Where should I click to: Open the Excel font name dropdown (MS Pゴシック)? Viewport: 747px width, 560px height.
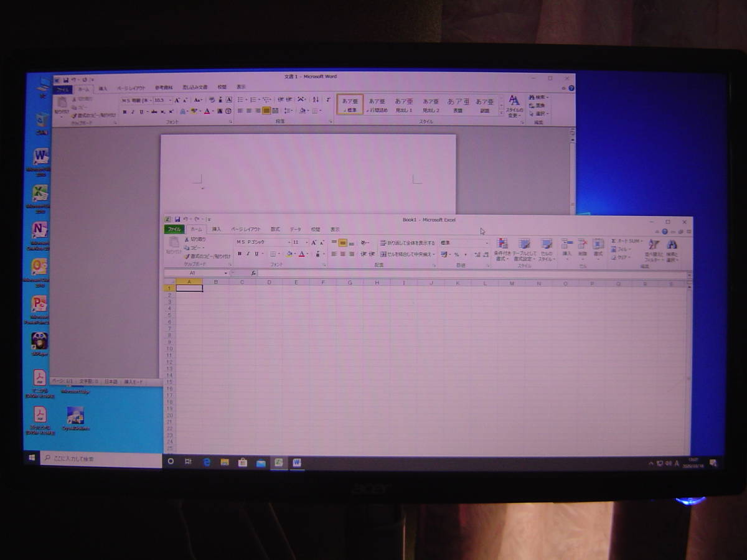coord(289,242)
